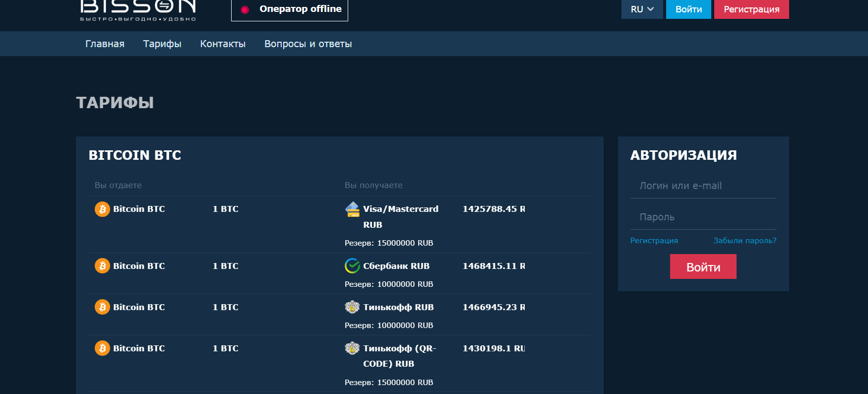868x394 pixels.
Task: Click the 1430198.1 rate value
Action: 494,348
